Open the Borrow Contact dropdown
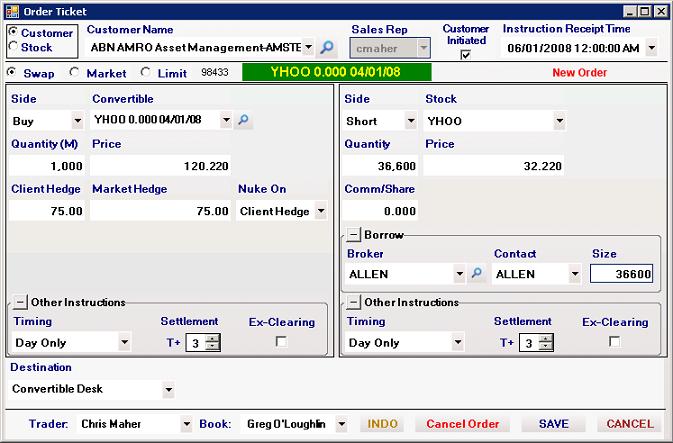673x443 pixels. pos(575,273)
